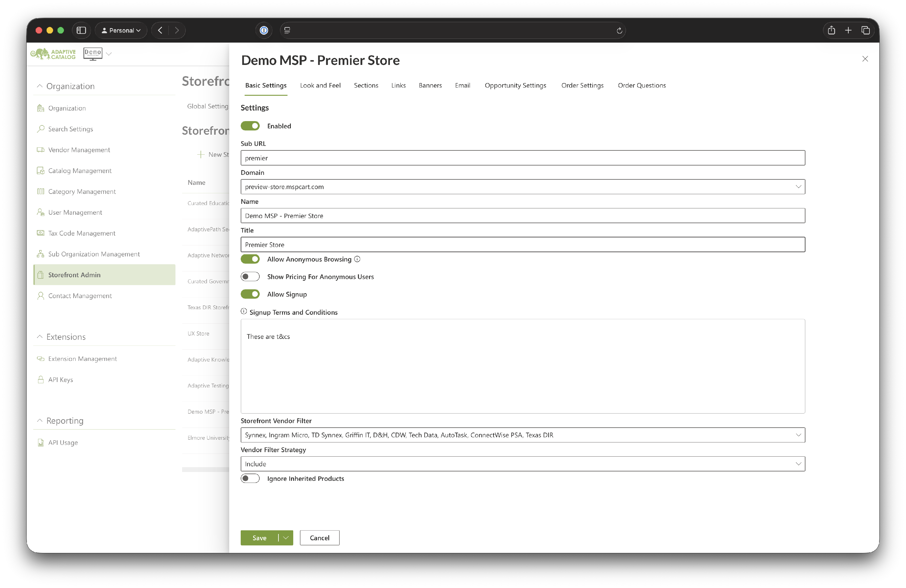Click the Catalog Management sidebar icon
Viewport: 906px width, 588px height.
(40, 171)
